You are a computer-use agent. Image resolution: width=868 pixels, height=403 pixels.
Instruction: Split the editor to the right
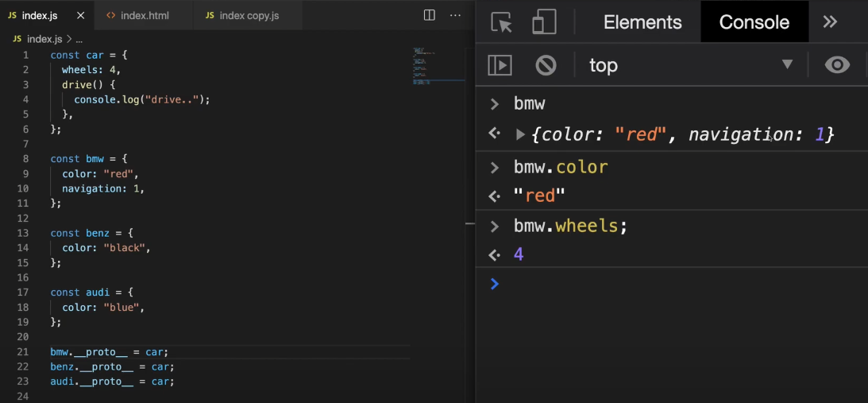tap(429, 16)
